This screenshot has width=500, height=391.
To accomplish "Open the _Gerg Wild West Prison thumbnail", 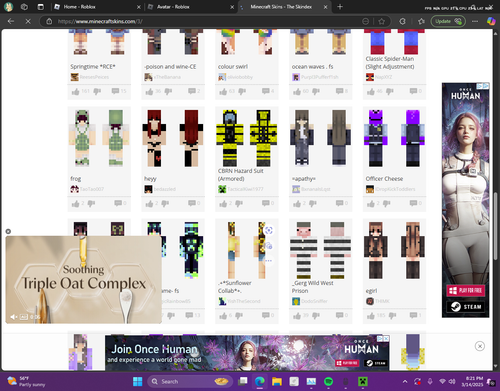I will 320,250.
